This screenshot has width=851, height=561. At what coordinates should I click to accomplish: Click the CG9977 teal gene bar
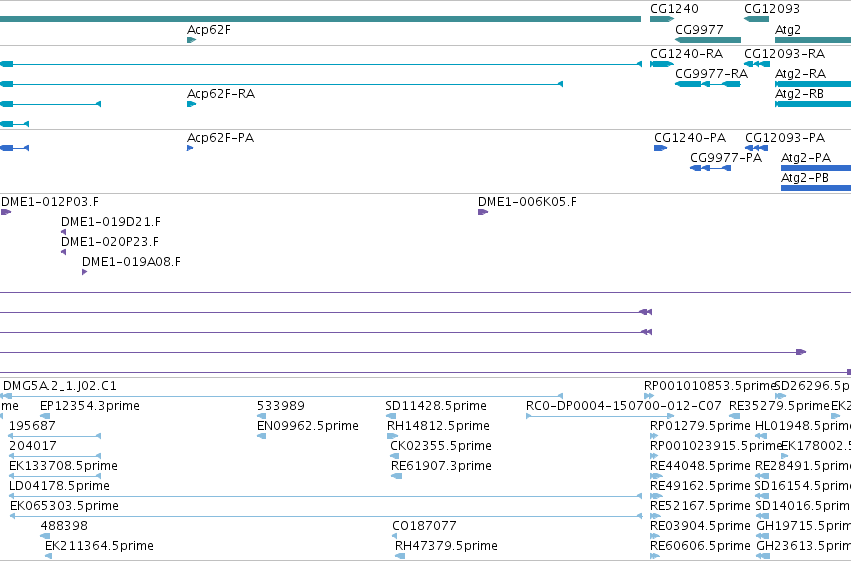[x=708, y=40]
